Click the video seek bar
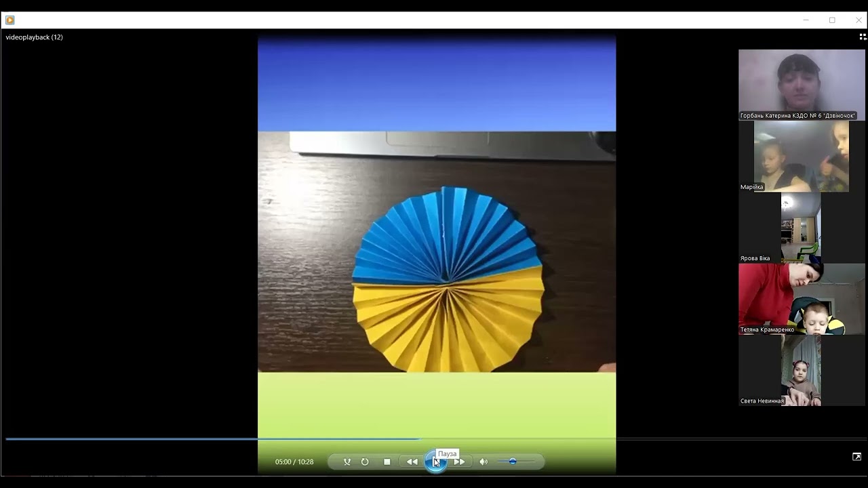The height and width of the screenshot is (488, 868). 434,439
